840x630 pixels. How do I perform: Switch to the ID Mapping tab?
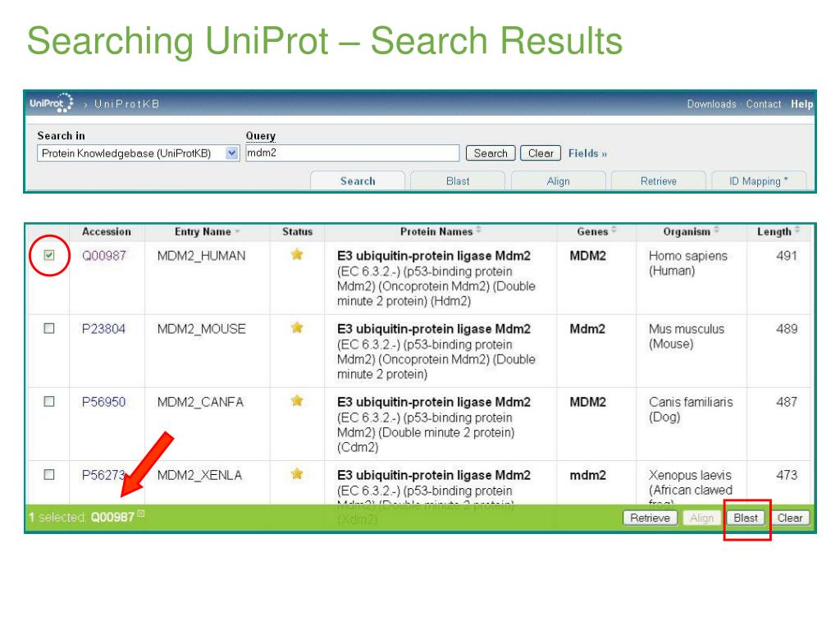pyautogui.click(x=759, y=181)
